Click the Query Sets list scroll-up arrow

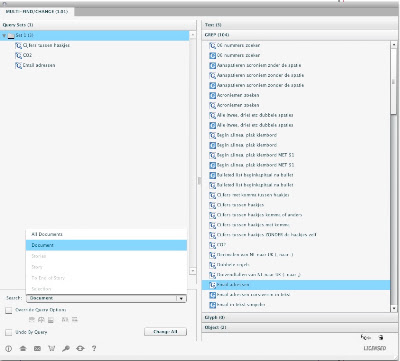193,35
